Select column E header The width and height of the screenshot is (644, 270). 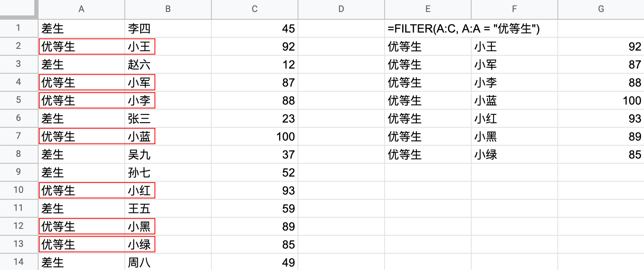(428, 9)
